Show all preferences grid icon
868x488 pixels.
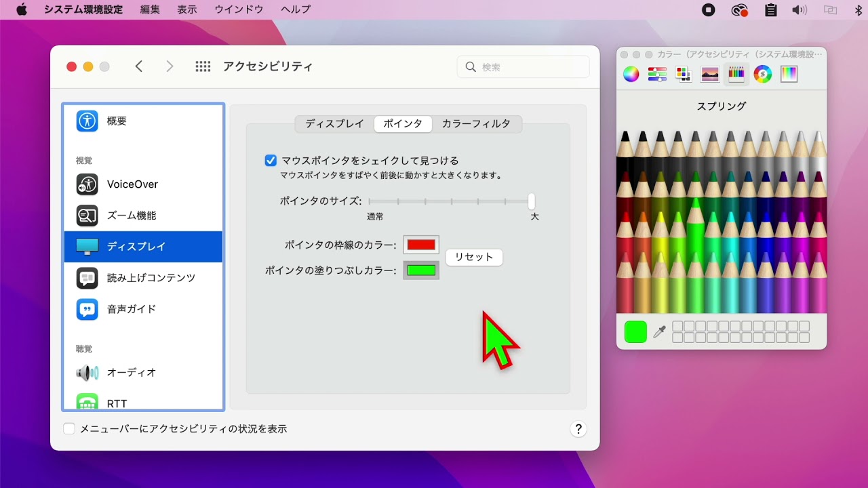tap(203, 66)
